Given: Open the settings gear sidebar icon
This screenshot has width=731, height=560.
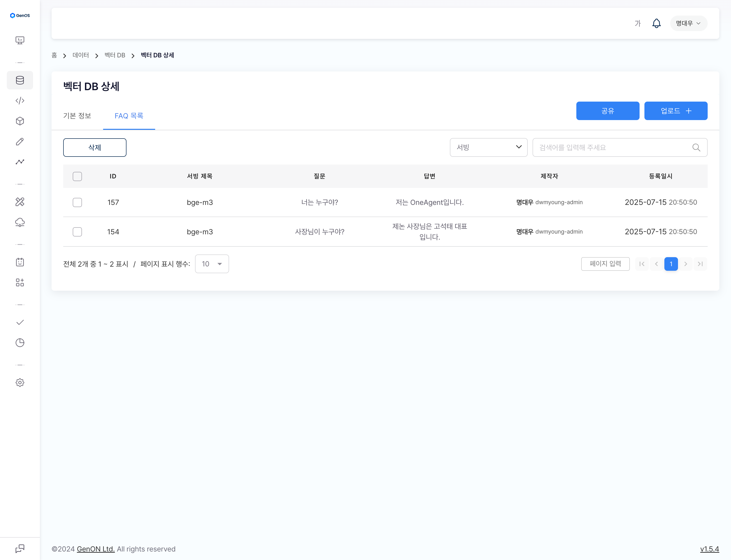Looking at the screenshot, I should (20, 382).
